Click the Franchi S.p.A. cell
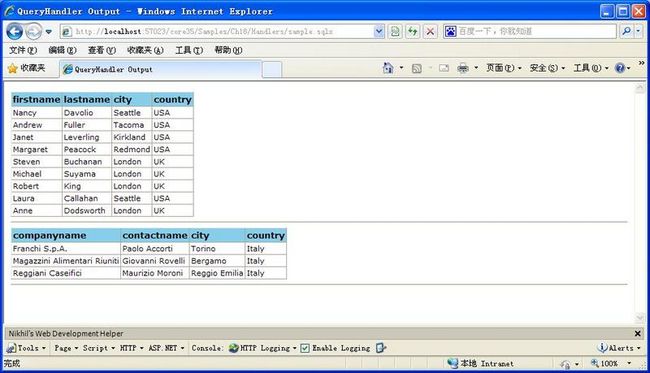 66,249
